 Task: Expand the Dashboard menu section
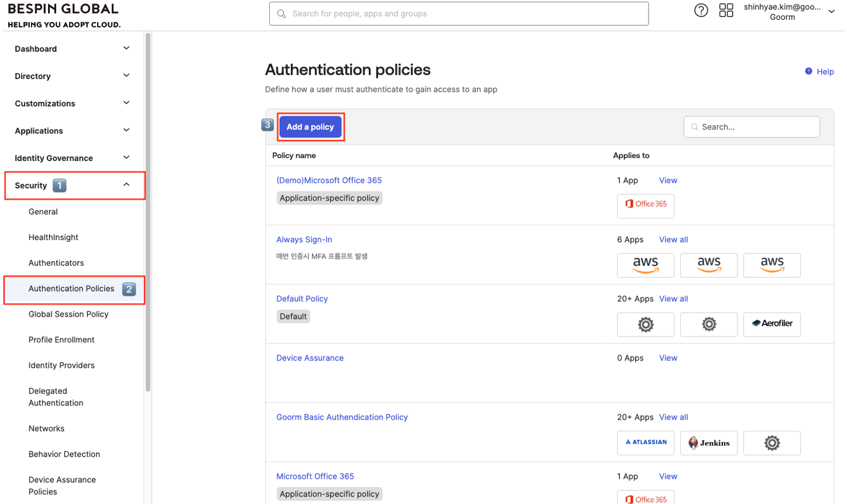[x=73, y=49]
